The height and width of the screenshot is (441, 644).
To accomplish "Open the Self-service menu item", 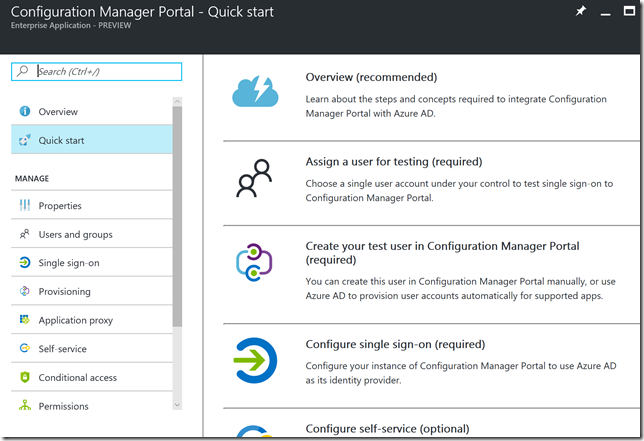I will click(62, 349).
